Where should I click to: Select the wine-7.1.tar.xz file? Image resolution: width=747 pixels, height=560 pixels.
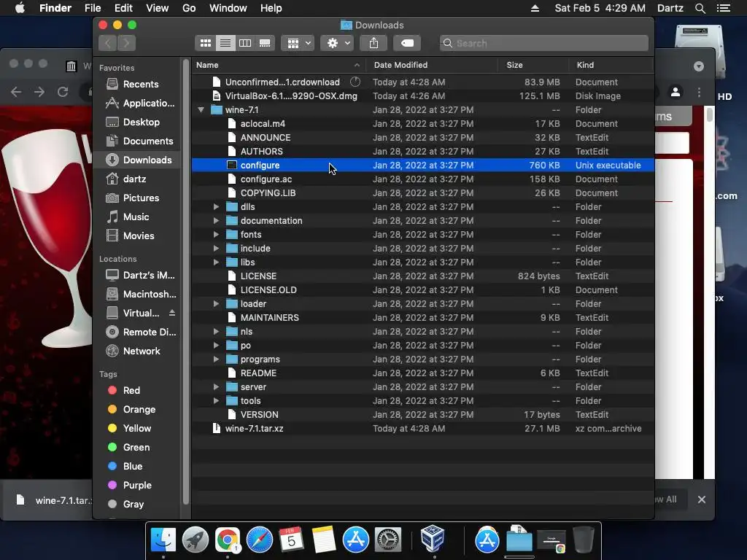tap(422, 429)
